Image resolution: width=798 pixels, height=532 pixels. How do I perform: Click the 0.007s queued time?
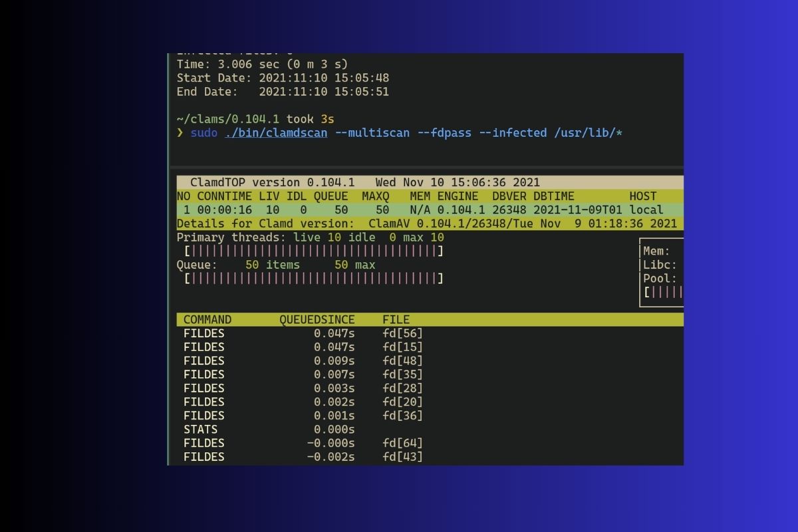click(334, 374)
